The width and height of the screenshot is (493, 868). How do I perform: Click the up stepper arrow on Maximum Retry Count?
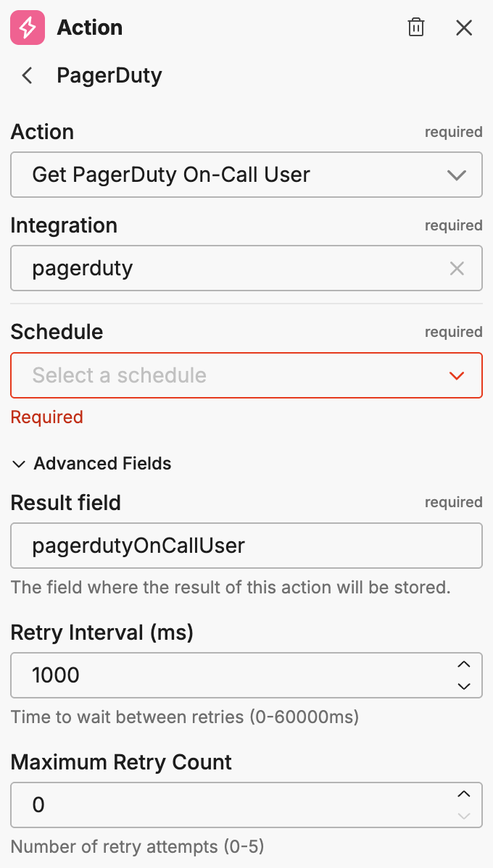point(464,796)
